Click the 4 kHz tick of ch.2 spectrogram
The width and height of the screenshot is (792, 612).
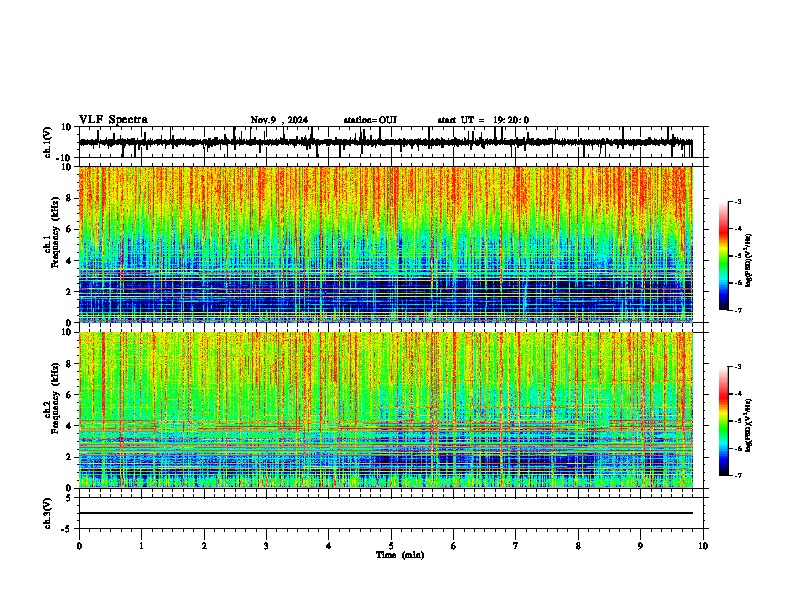click(x=70, y=426)
